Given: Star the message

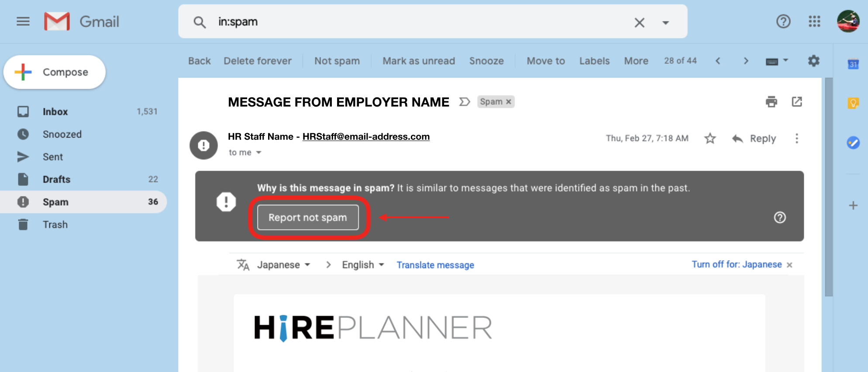Looking at the screenshot, I should pyautogui.click(x=710, y=138).
